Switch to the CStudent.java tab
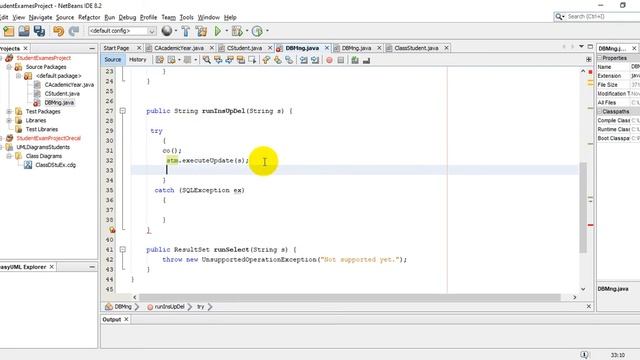Viewport: 640px width, 360px height. coord(244,48)
